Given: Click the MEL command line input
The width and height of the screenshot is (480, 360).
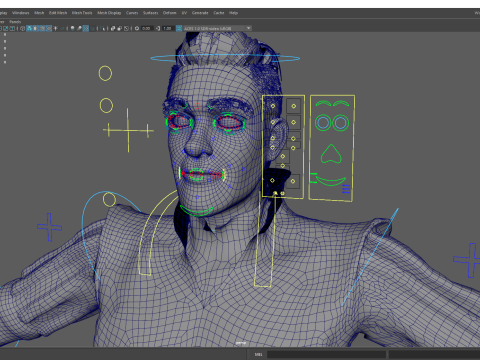Looking at the screenshot, I should click(326, 354).
